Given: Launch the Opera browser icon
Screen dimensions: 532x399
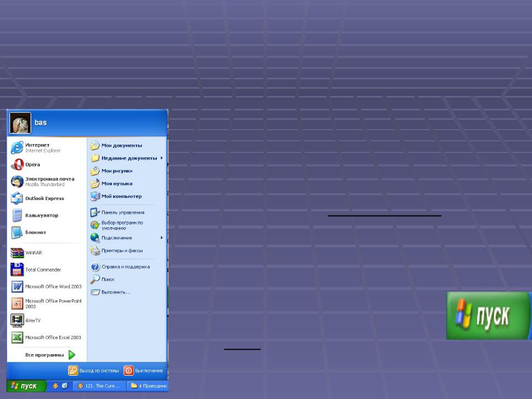Looking at the screenshot, I should pos(17,165).
